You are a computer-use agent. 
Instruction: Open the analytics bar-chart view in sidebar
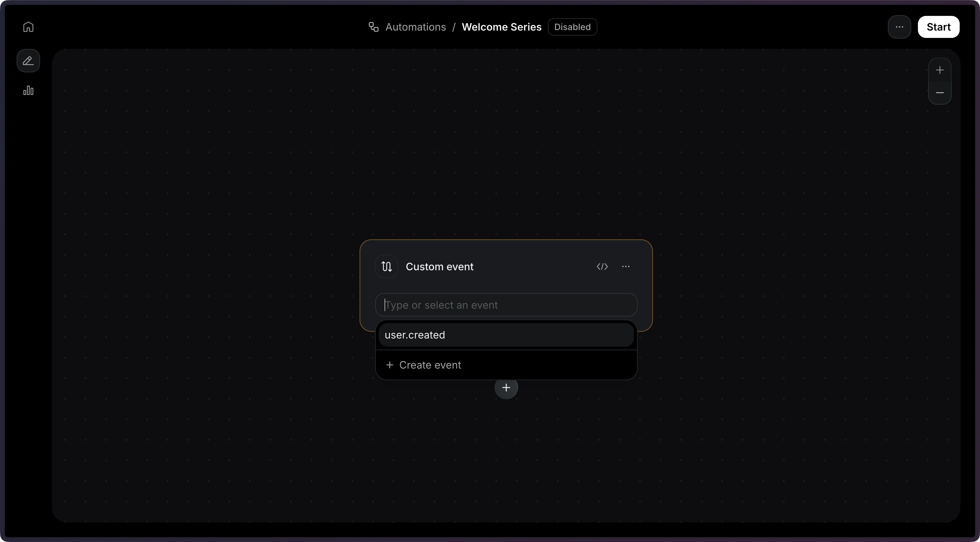pos(28,90)
